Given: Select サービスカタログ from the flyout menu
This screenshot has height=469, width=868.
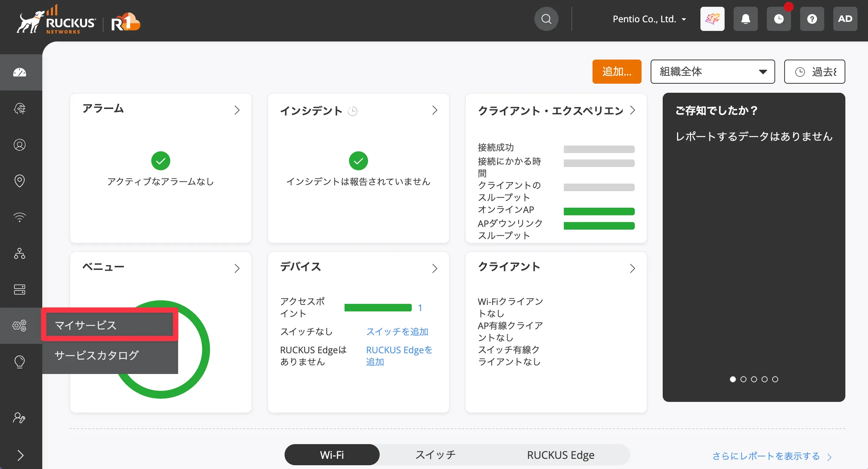Looking at the screenshot, I should 110,355.
